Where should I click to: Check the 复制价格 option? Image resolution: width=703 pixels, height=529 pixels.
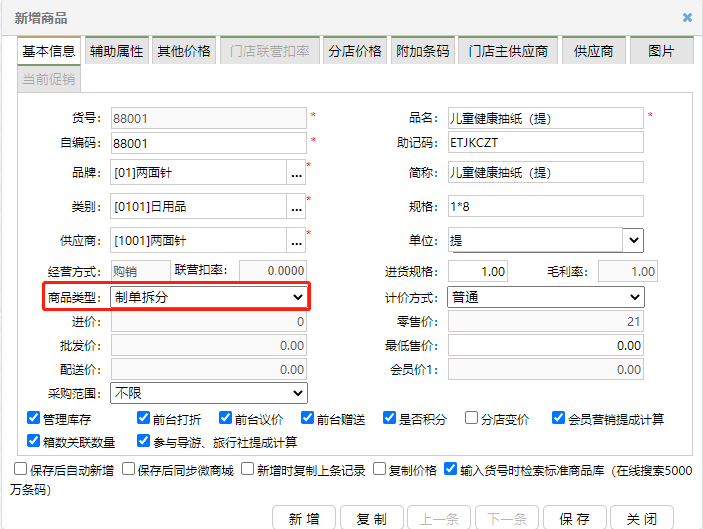coord(379,469)
